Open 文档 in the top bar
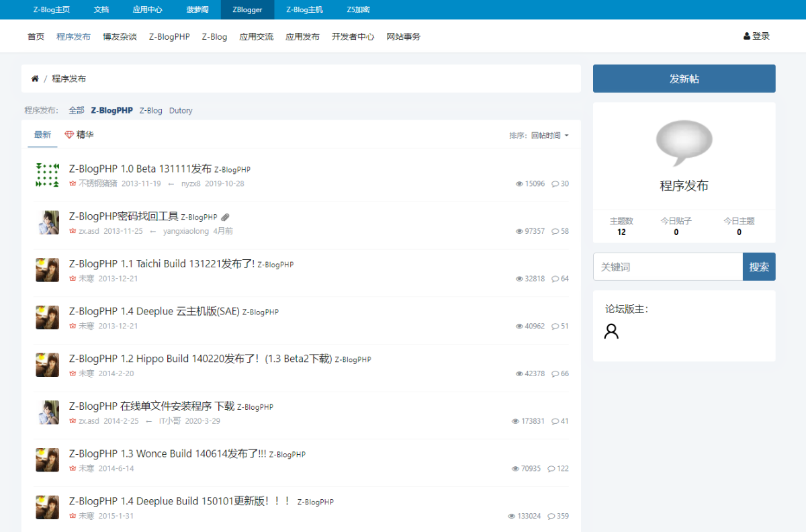The height and width of the screenshot is (532, 806). tap(101, 9)
